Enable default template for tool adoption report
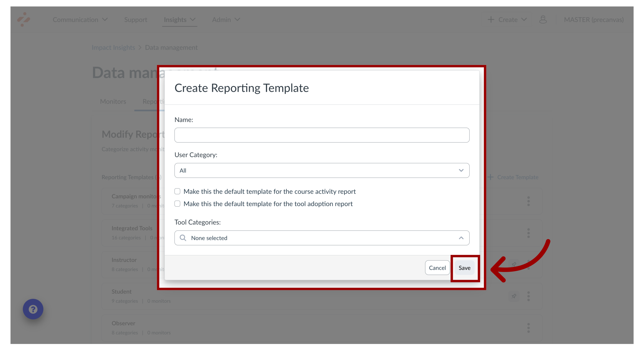Screen dimensions: 644x350 [177, 203]
